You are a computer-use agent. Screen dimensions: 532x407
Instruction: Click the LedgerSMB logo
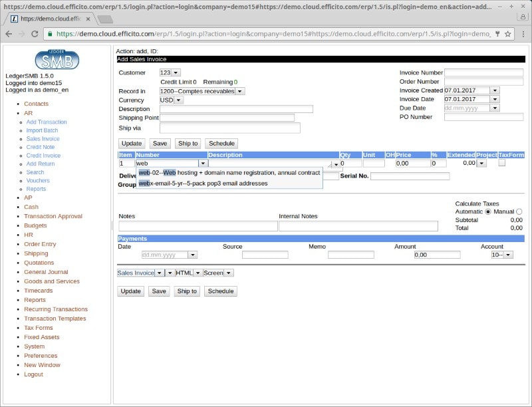point(57,60)
